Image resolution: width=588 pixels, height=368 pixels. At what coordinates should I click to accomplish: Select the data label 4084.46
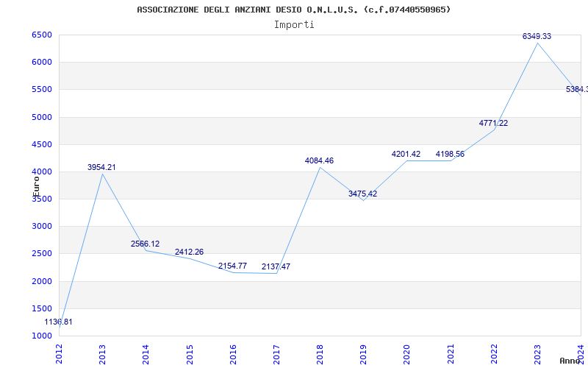pos(319,160)
